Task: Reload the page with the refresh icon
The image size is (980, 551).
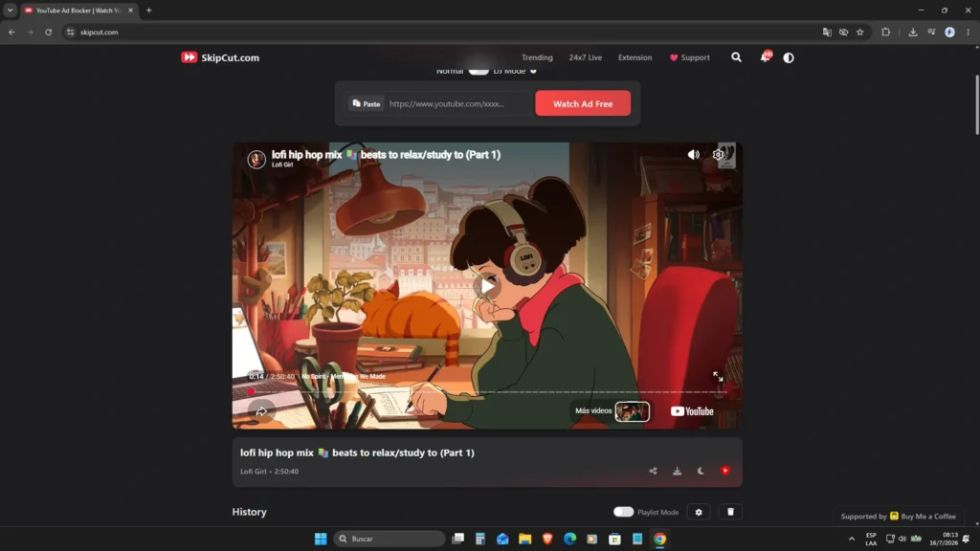Action: tap(48, 32)
